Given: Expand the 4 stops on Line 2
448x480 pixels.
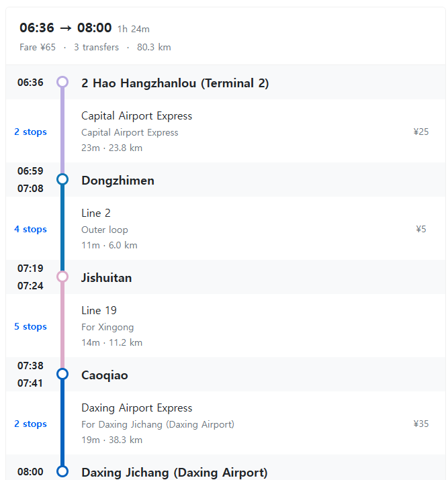Looking at the screenshot, I should point(31,229).
